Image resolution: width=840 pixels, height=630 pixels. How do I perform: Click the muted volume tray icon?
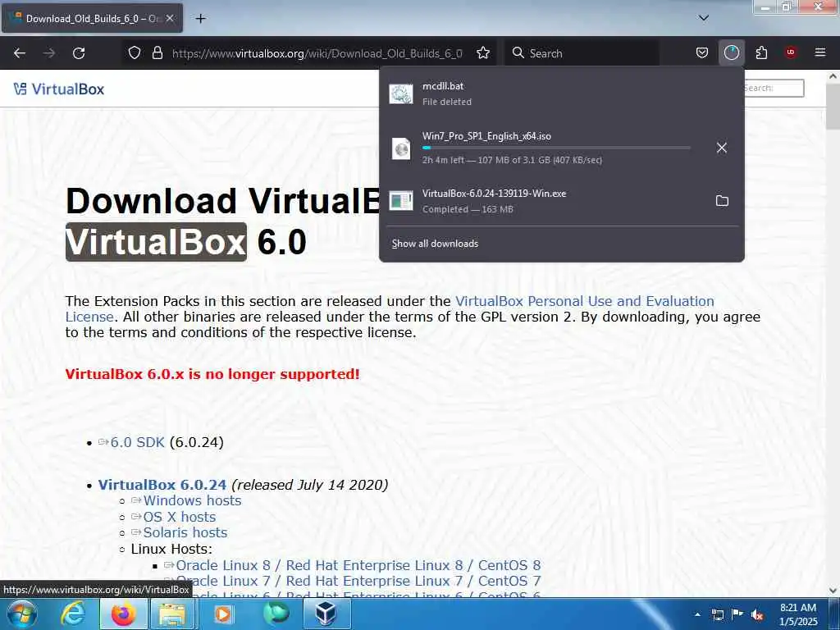757,614
